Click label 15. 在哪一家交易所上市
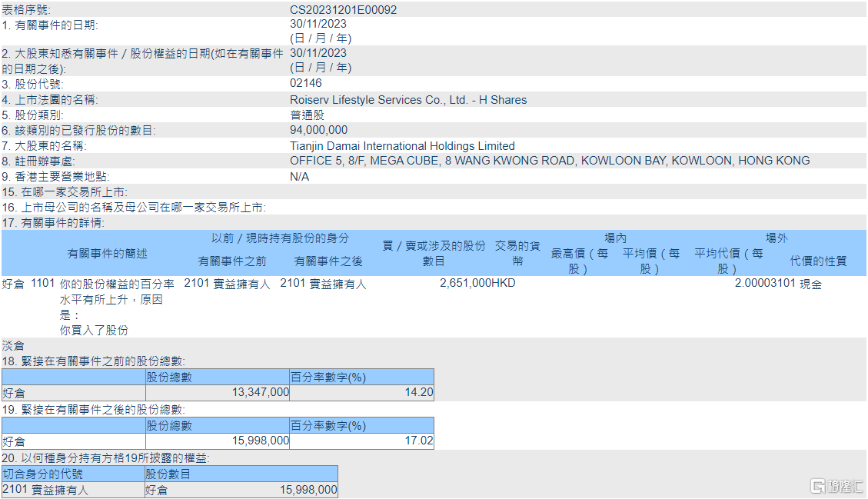Image resolution: width=868 pixels, height=499 pixels. point(65,192)
